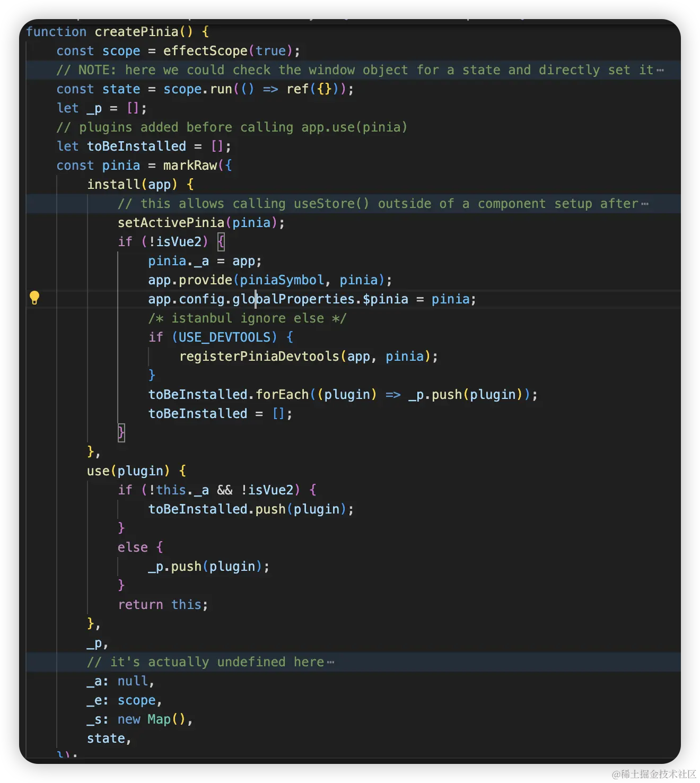Click 'setActivePinia(pinia);' line

pyautogui.click(x=201, y=223)
